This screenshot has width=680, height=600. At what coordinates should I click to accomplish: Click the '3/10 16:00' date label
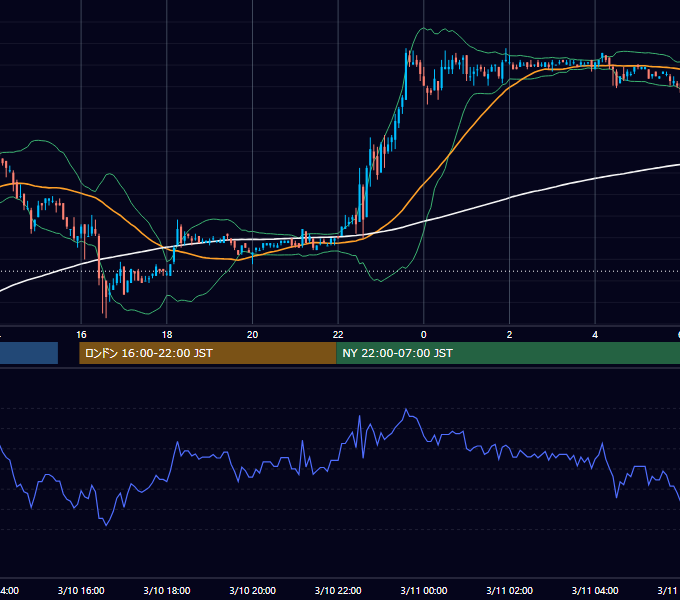(81, 590)
